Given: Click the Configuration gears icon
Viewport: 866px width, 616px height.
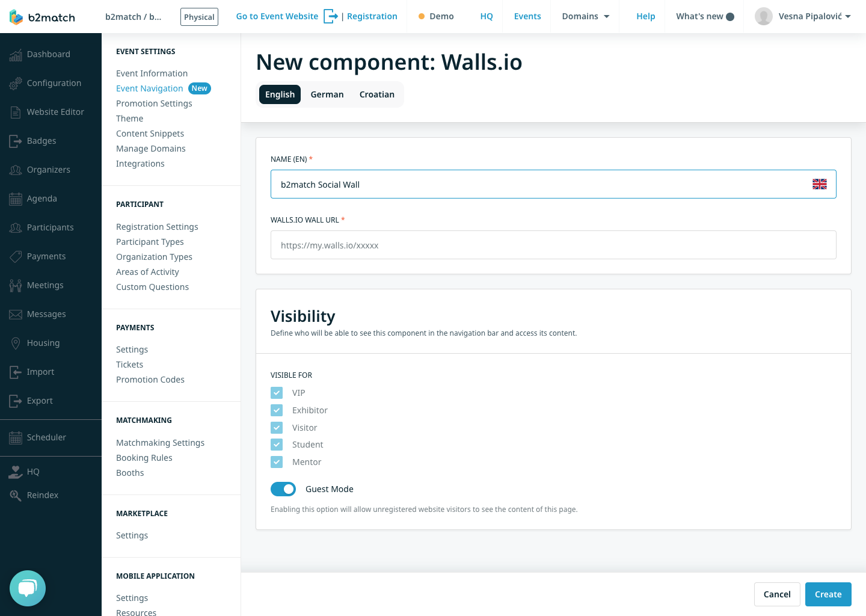Looking at the screenshot, I should [x=16, y=84].
